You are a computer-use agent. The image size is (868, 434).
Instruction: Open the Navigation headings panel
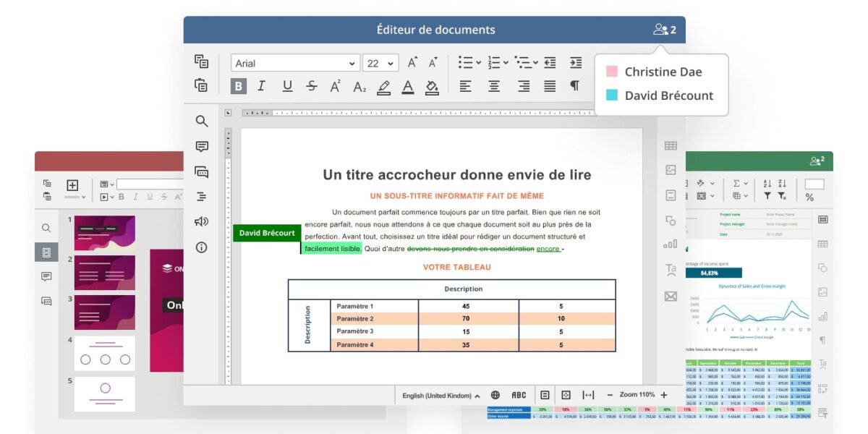coord(203,197)
